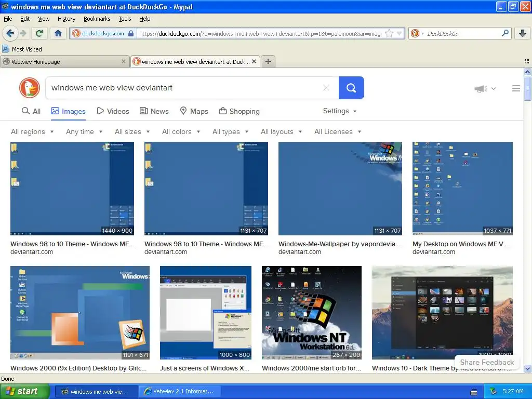Click the search bar magnifier icon
The image size is (532, 399).
point(505,33)
